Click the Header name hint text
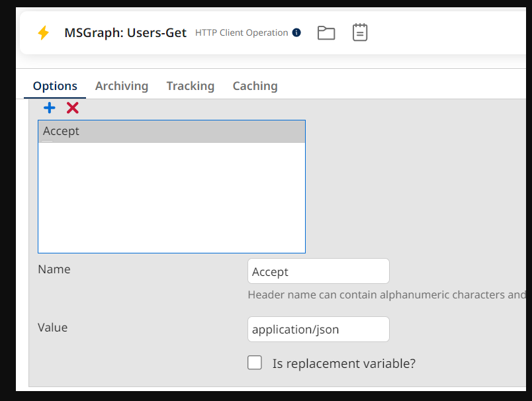Image resolution: width=532 pixels, height=401 pixels. [386, 294]
